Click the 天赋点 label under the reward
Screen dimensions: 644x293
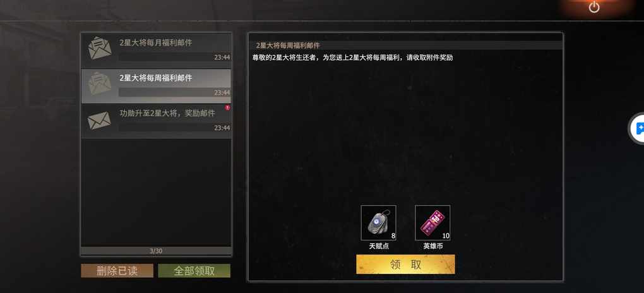click(379, 246)
